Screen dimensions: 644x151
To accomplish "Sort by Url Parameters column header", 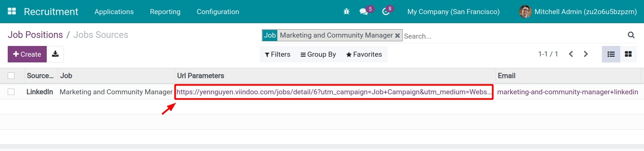I will click(335, 76).
